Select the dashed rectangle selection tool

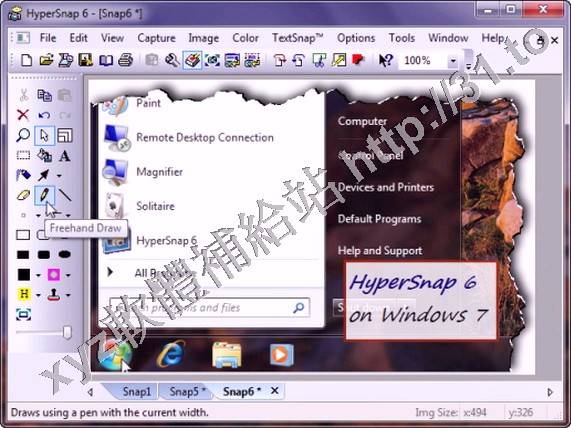click(23, 156)
